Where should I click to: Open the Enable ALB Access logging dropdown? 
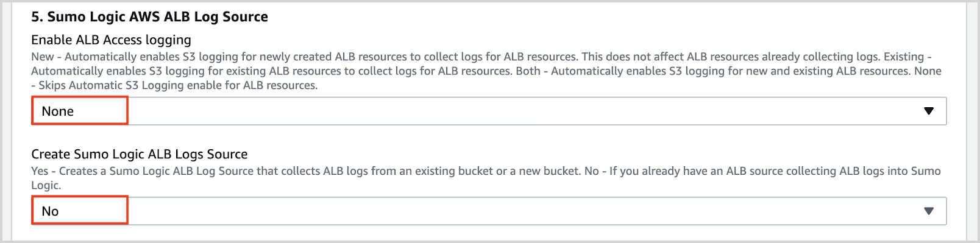click(489, 111)
